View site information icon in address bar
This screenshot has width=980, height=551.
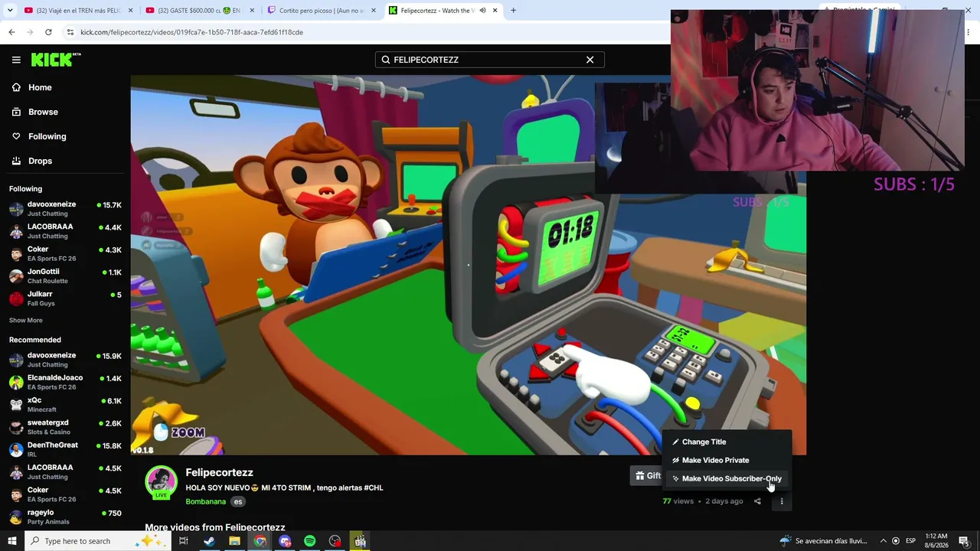pos(70,32)
